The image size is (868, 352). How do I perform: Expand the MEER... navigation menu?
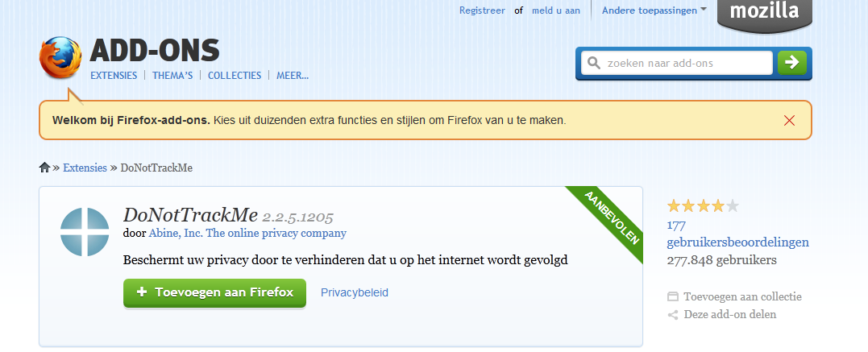pos(293,76)
